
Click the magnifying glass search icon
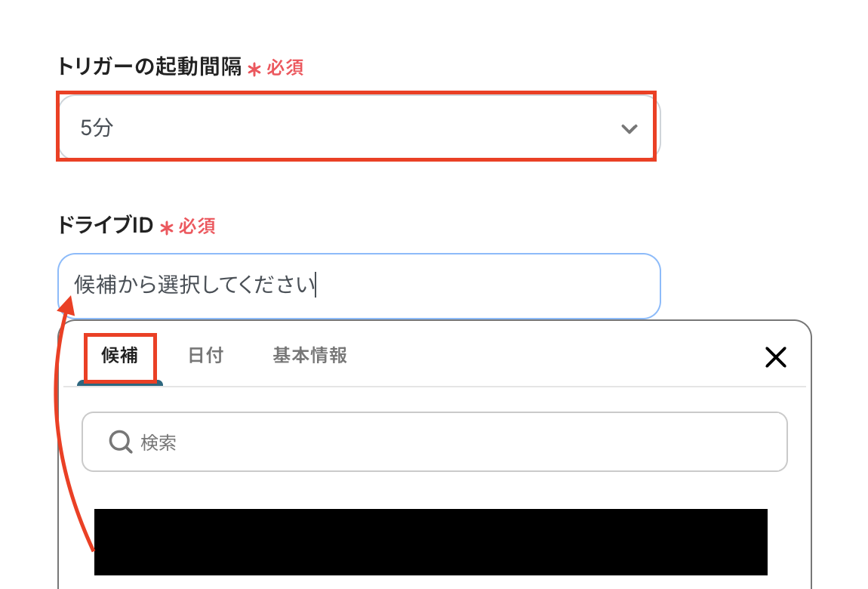120,442
